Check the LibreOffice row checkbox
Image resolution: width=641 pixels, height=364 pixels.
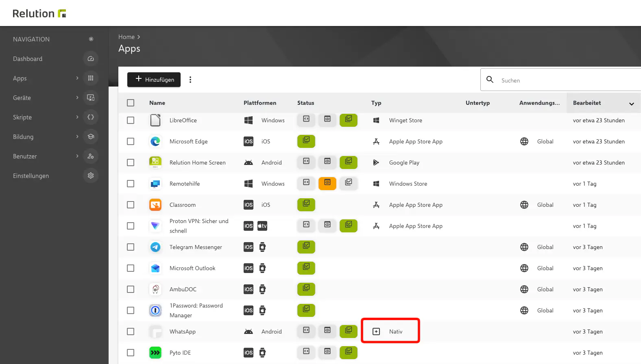pos(131,120)
